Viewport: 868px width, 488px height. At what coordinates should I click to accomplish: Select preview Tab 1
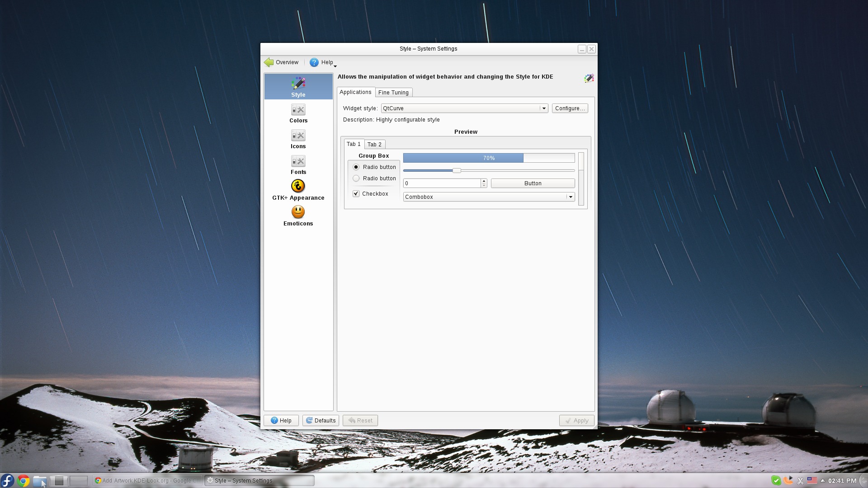tap(354, 144)
